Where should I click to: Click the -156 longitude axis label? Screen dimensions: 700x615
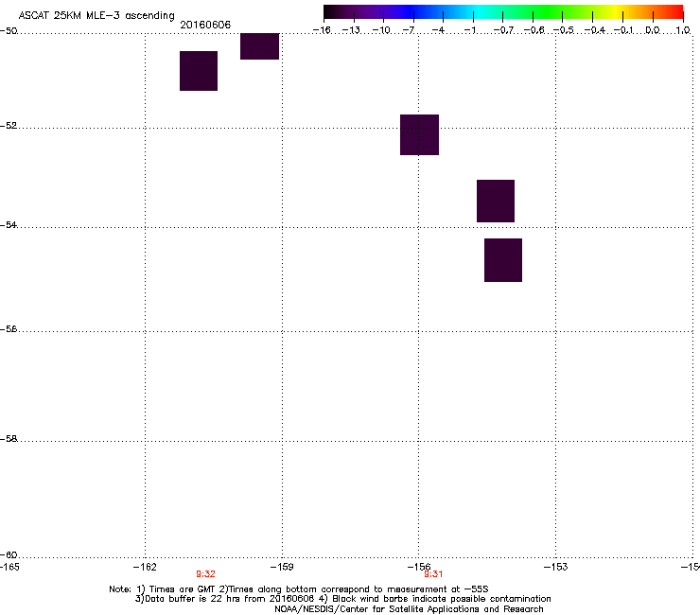point(419,567)
